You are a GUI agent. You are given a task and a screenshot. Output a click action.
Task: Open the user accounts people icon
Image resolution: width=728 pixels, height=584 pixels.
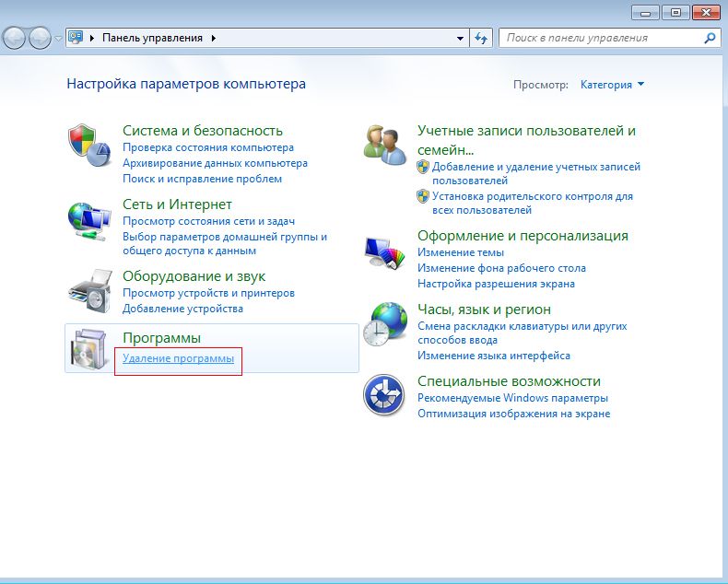(x=385, y=144)
